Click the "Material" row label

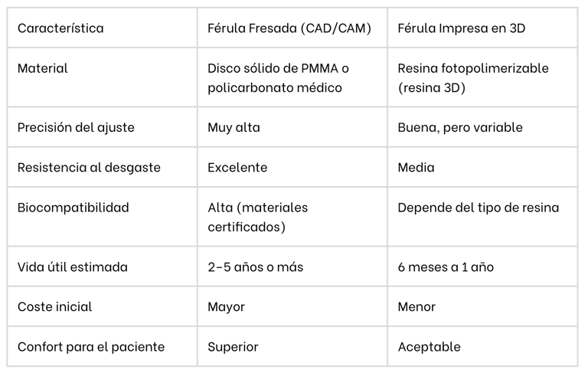coord(43,68)
